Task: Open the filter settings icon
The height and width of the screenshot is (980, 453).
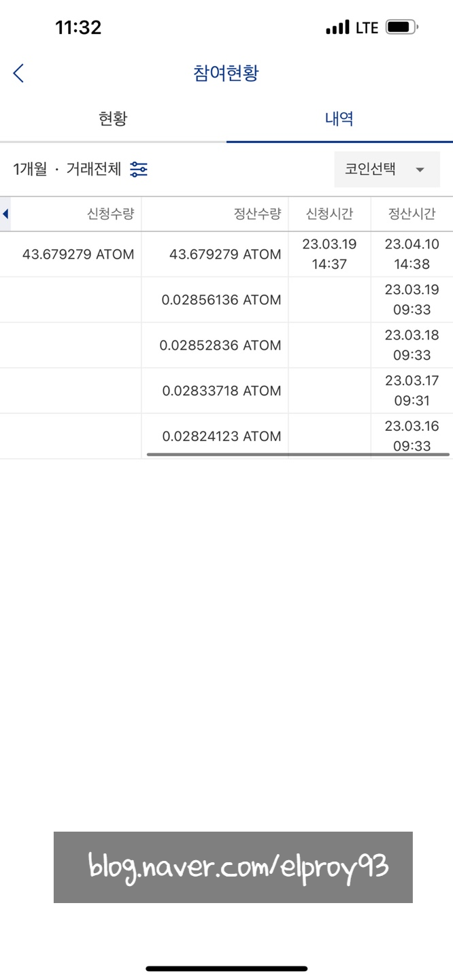Action: [139, 169]
